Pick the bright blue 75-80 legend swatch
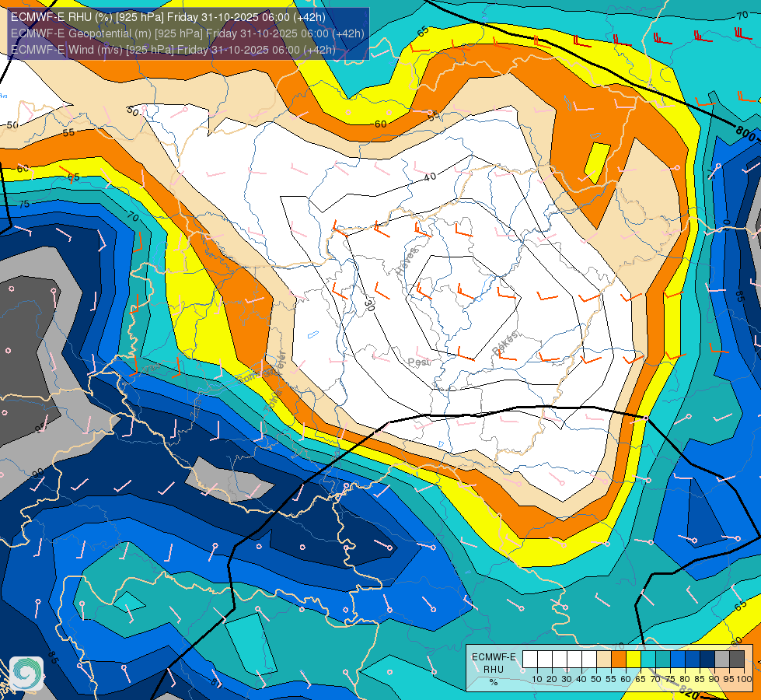The width and height of the screenshot is (761, 700). (x=678, y=660)
